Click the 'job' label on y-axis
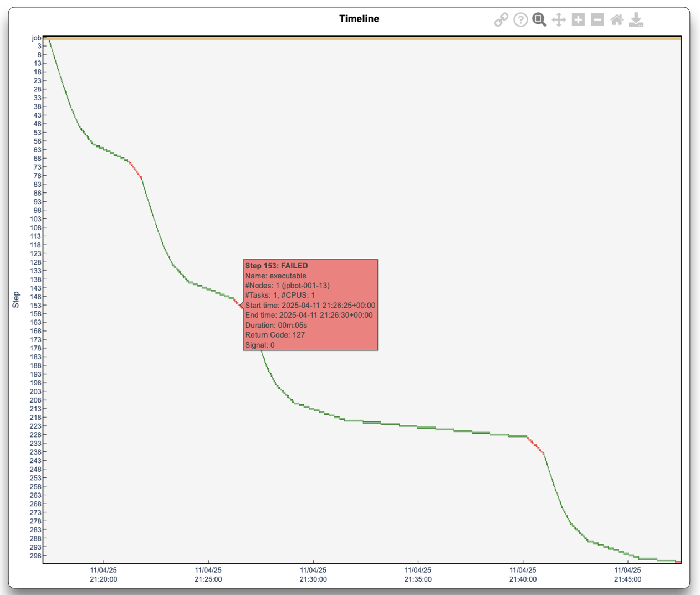This screenshot has height=595, width=700. coord(36,38)
